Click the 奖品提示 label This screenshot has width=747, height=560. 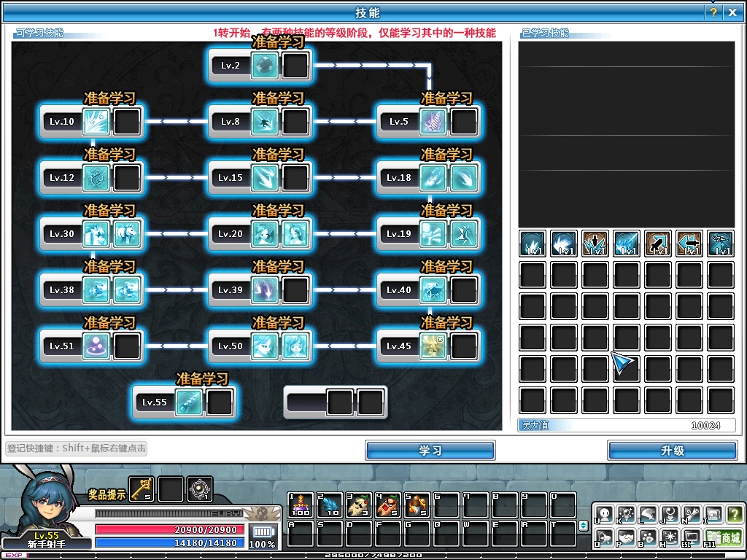pyautogui.click(x=107, y=494)
